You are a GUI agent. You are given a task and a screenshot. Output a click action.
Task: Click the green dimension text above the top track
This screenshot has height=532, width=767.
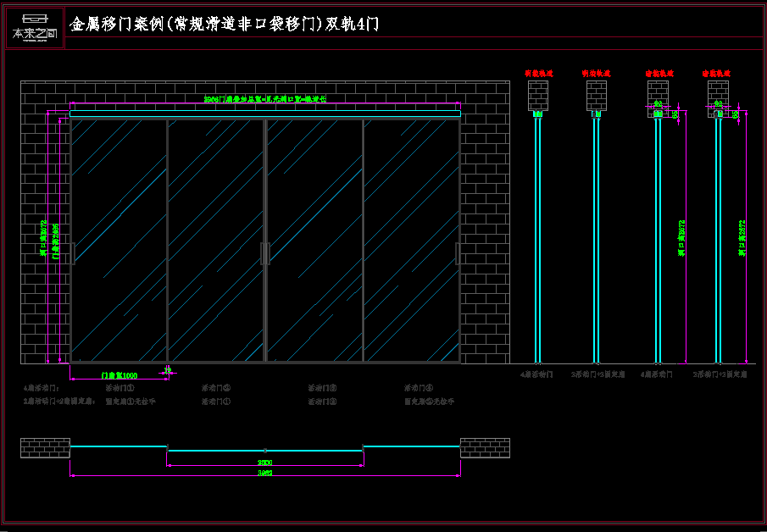(265, 100)
